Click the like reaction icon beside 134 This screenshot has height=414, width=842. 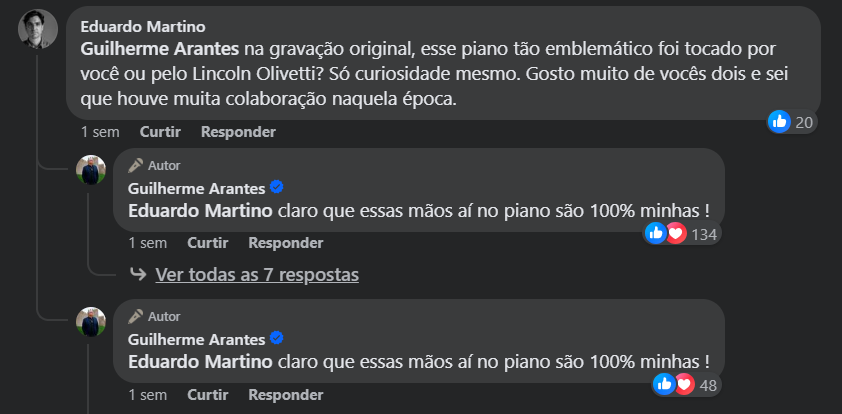(655, 233)
